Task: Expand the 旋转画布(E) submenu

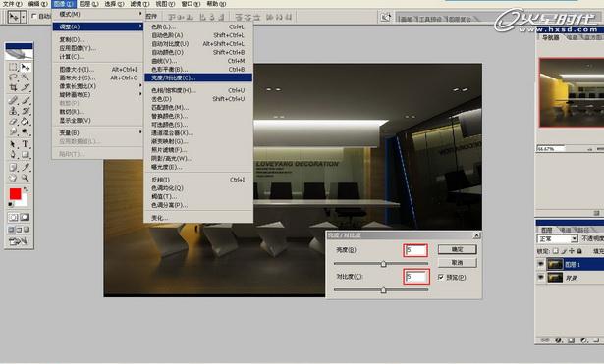Action: [98, 94]
